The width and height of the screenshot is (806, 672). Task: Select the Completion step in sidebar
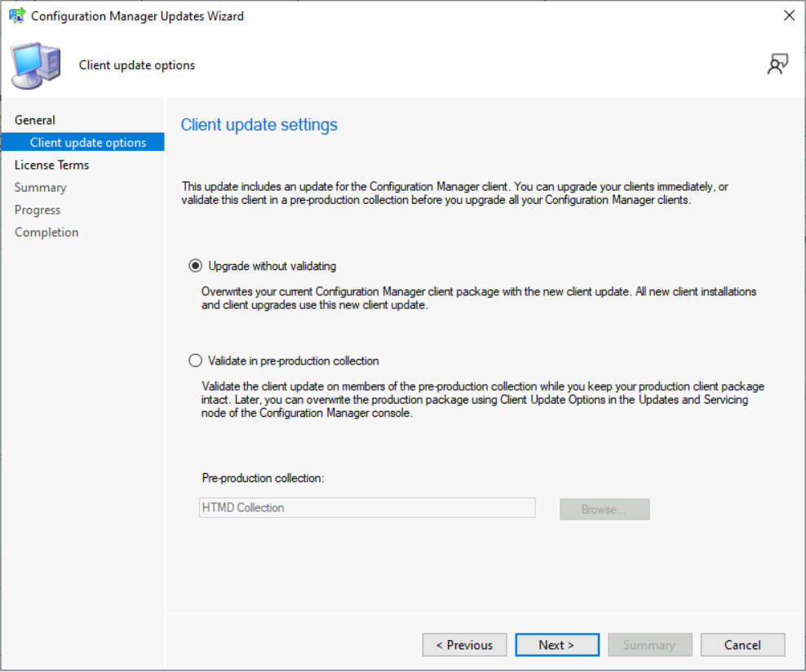click(x=46, y=232)
